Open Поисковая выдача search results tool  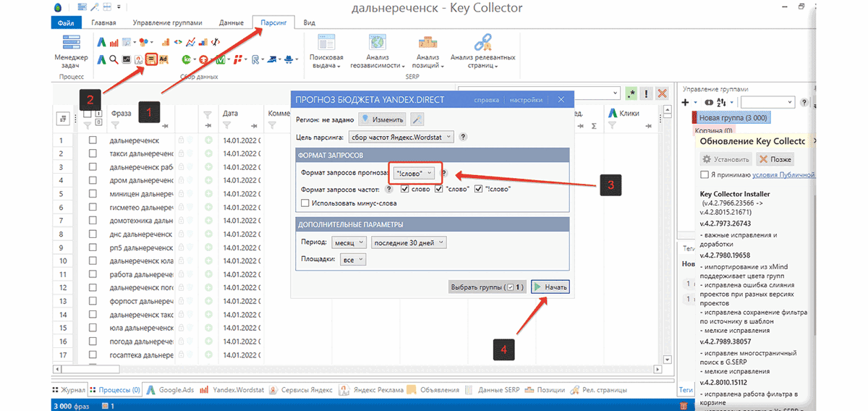point(326,51)
